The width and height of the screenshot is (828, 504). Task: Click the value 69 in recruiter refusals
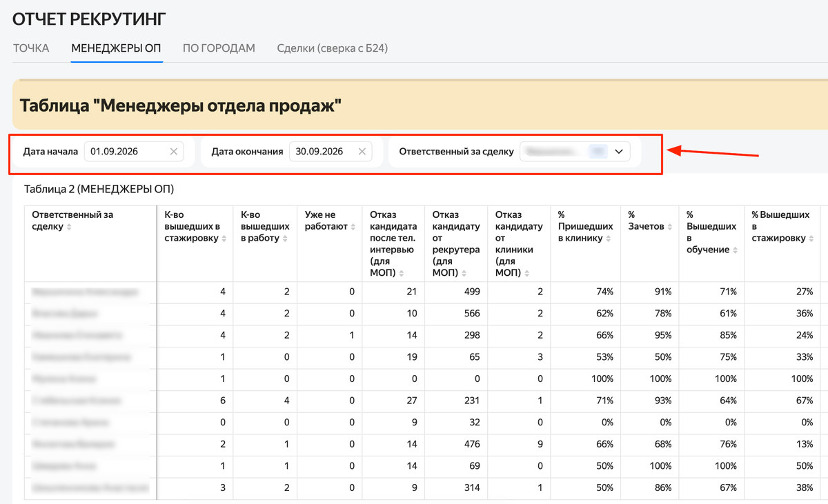click(x=474, y=466)
